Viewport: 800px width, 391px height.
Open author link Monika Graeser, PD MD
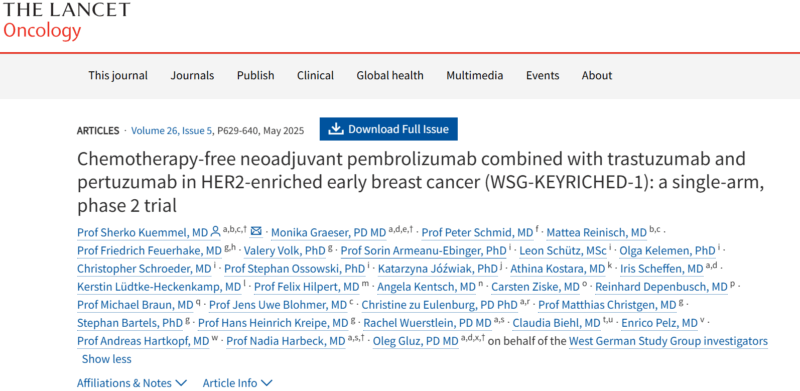click(x=329, y=233)
